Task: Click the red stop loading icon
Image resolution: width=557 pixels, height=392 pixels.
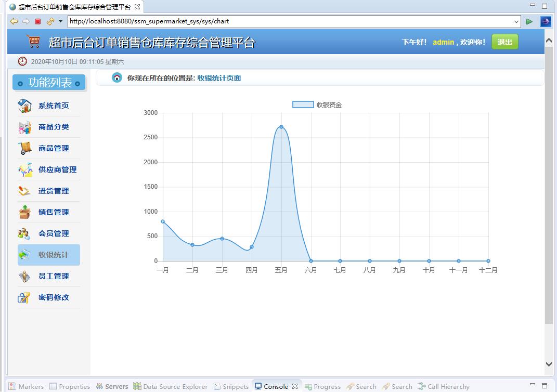Action: [37, 21]
